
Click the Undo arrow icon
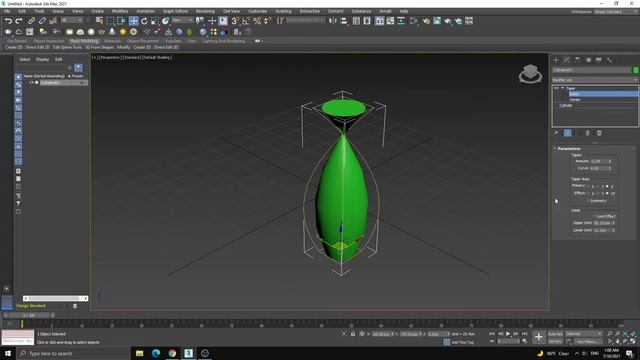coord(8,21)
